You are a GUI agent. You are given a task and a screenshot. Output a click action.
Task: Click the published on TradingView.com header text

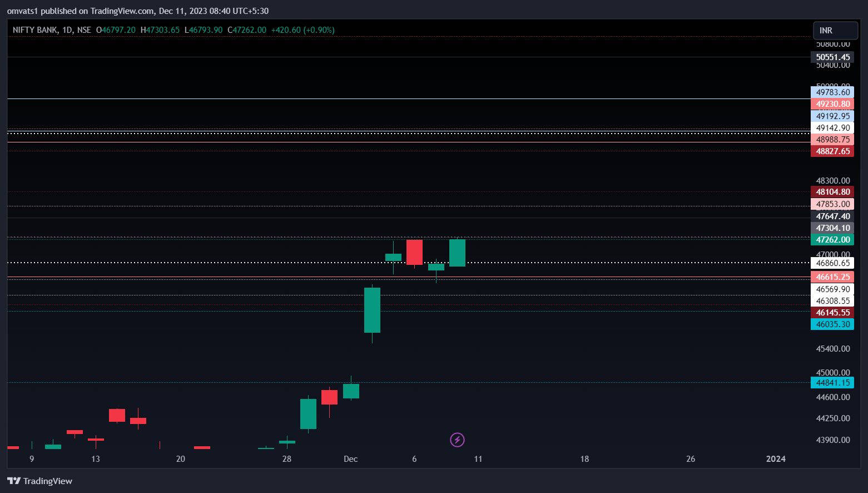click(138, 11)
